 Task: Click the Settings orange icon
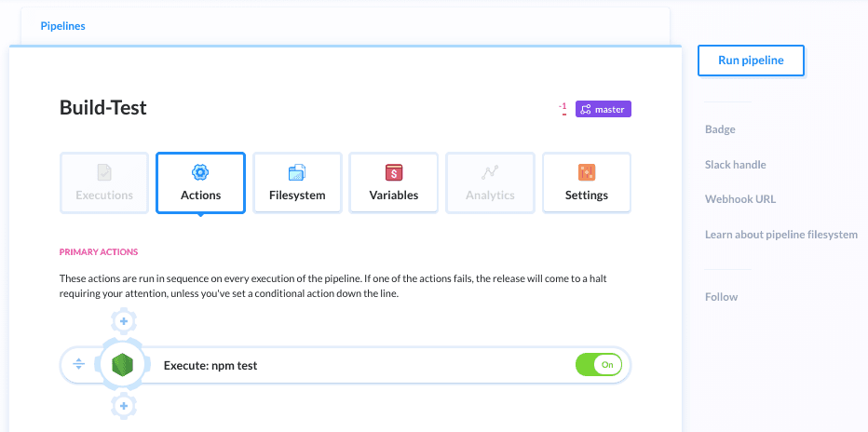pos(587,172)
